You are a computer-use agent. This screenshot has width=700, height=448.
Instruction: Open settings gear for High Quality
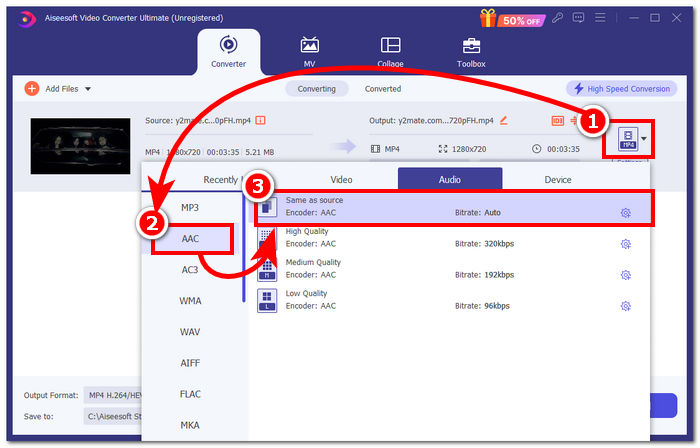click(626, 244)
